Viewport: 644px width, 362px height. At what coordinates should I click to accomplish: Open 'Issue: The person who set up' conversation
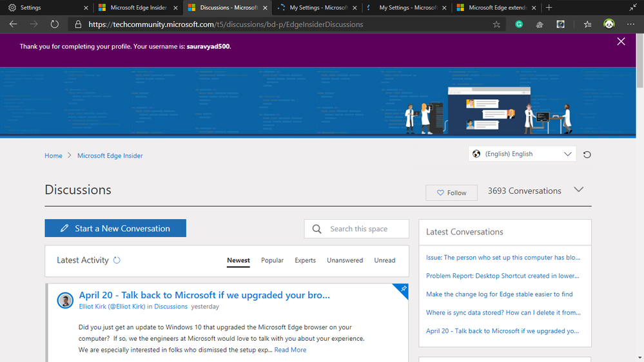503,258
